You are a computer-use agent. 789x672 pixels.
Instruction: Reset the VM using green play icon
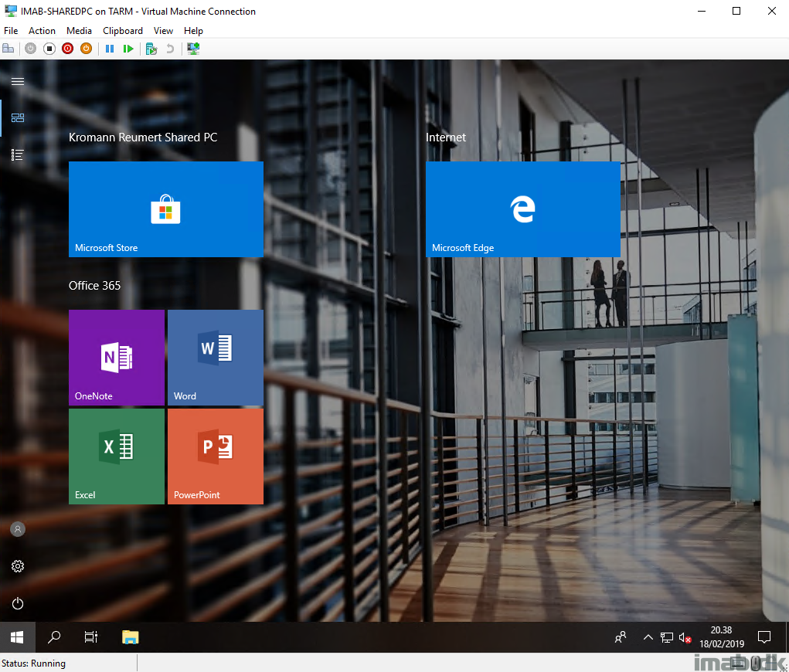click(128, 49)
